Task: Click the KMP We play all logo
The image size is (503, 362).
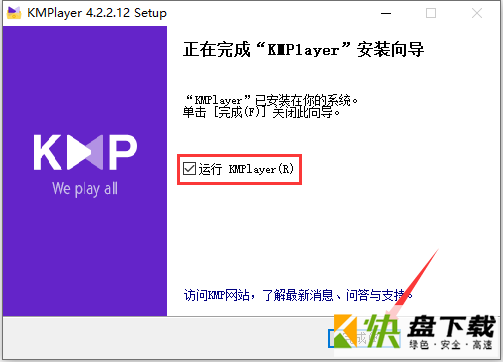Action: [85, 165]
